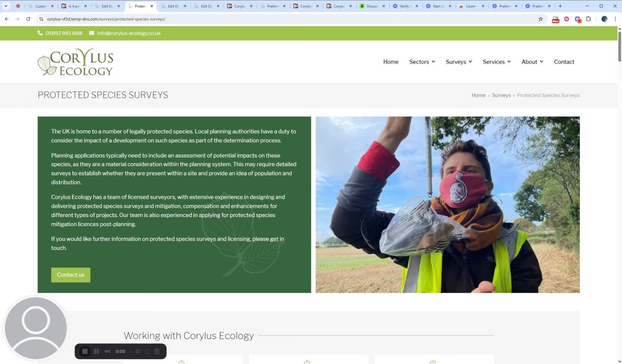Click the Loom camera avatar bubble
The image size is (622, 364).
[x=35, y=328]
